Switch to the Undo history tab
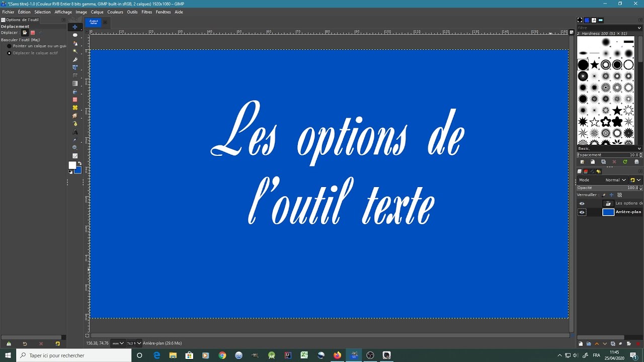The width and height of the screenshot is (644, 362). coord(598,171)
